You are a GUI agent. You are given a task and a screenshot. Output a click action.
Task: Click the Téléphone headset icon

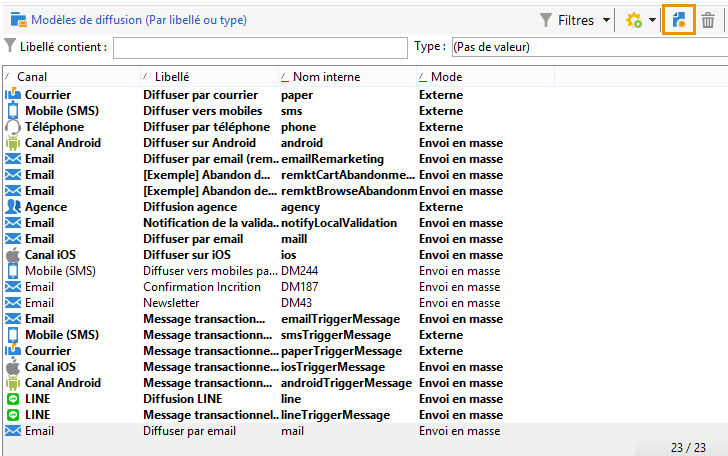[13, 127]
